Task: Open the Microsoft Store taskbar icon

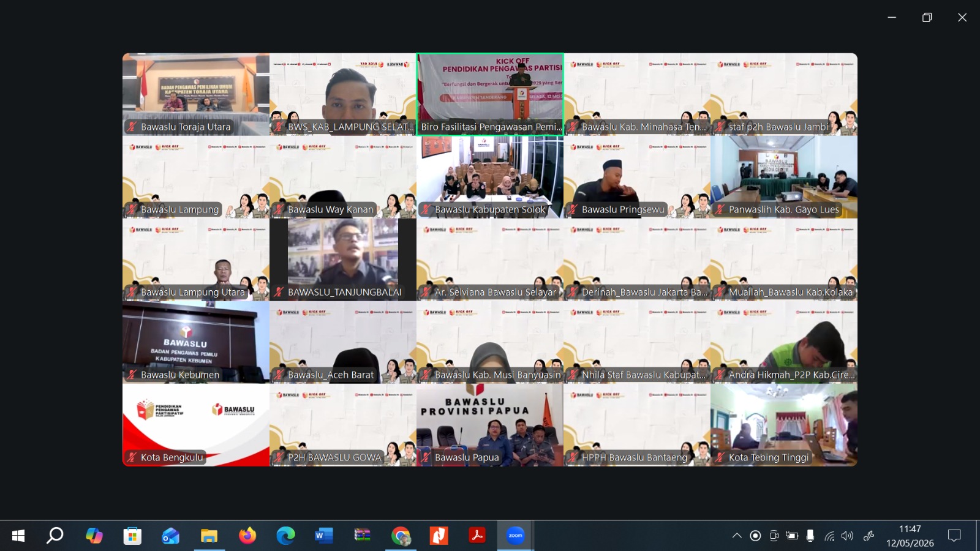Action: (x=132, y=536)
